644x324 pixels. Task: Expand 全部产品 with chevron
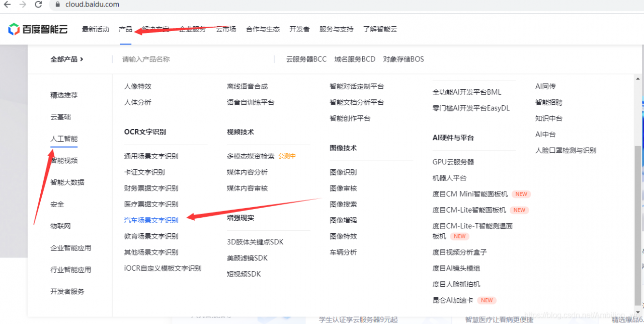point(67,59)
